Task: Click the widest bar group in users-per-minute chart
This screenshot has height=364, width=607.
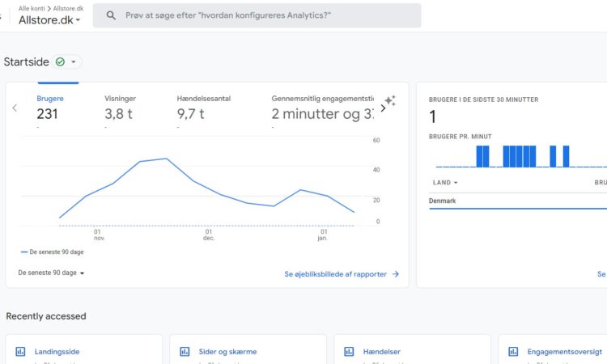Action: pyautogui.click(x=519, y=156)
